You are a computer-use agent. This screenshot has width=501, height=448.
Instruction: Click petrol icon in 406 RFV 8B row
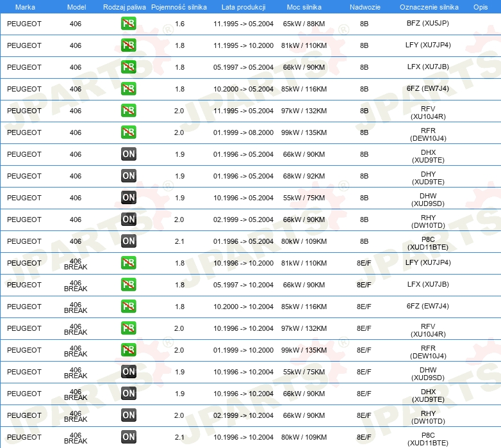128,111
